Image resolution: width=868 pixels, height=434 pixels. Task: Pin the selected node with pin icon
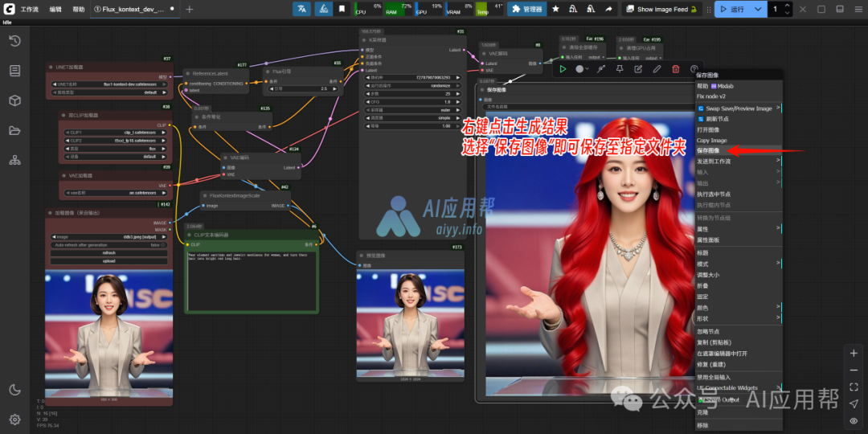click(620, 69)
